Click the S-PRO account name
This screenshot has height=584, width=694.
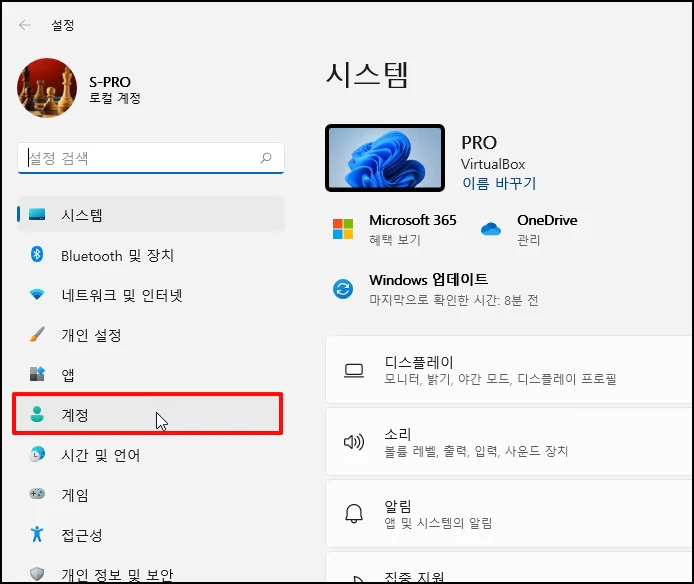pos(110,82)
